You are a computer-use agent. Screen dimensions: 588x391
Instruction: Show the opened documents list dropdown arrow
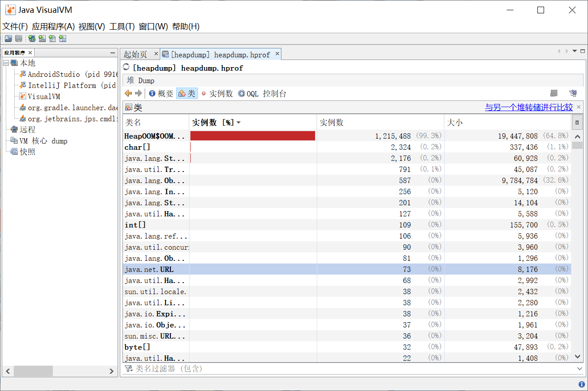[x=575, y=51]
